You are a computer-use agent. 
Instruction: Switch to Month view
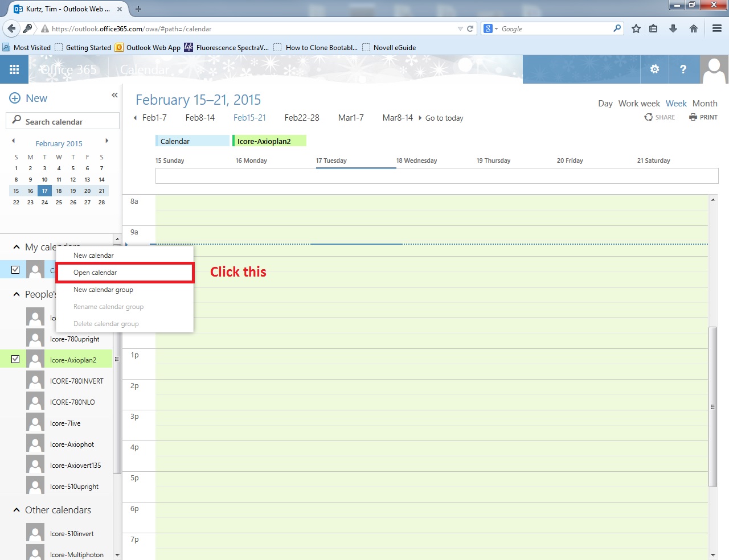705,104
